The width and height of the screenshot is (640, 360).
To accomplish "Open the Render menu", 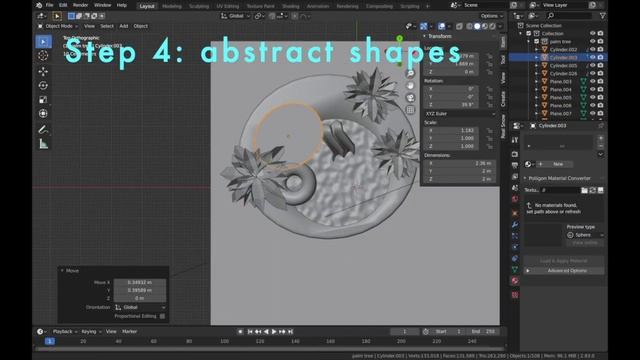I will pos(80,5).
